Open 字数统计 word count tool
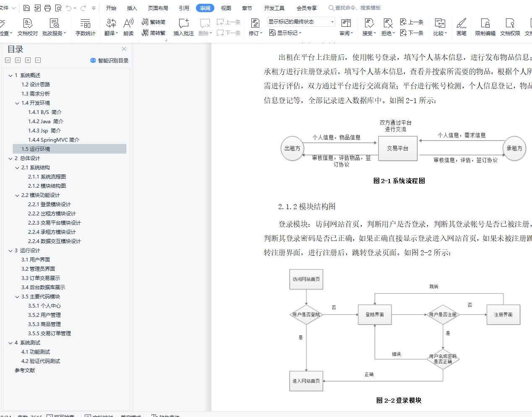The height and width of the screenshot is (417, 532). tap(85, 27)
